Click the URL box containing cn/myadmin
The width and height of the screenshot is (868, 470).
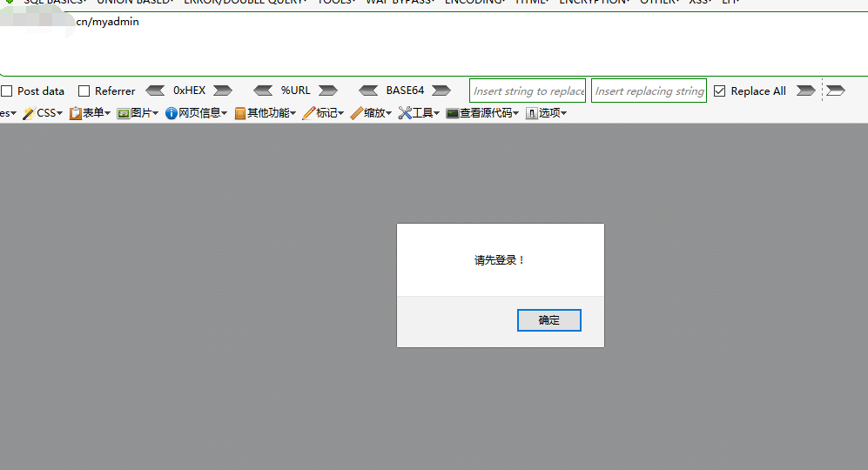tap(434, 44)
